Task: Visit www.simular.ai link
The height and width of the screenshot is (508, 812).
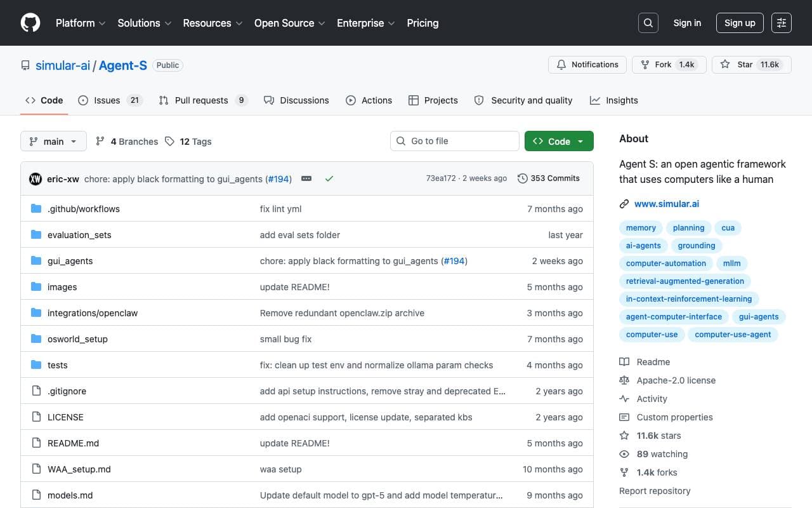Action: 667,204
